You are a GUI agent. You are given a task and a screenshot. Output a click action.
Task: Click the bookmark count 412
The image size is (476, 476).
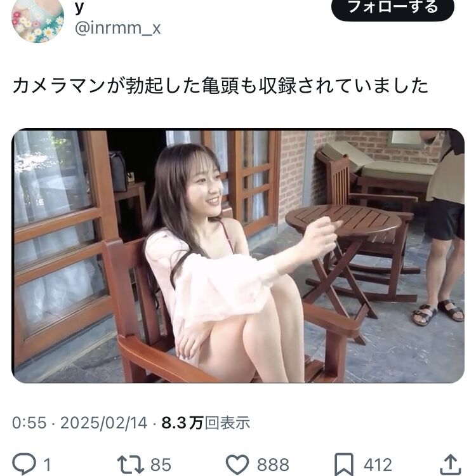click(378, 465)
